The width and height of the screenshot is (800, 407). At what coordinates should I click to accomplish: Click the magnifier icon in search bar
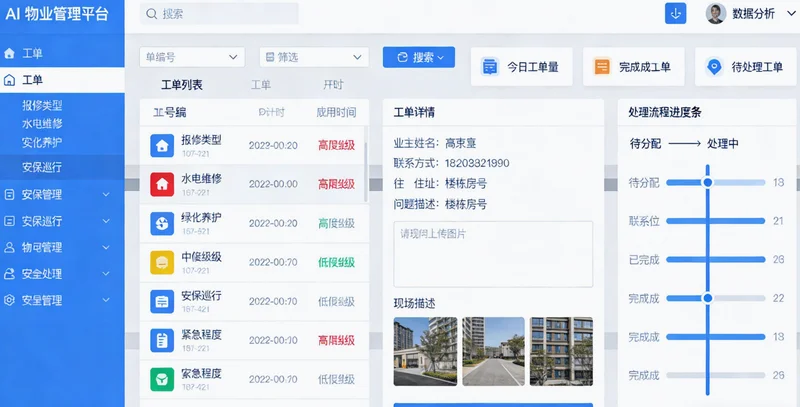click(152, 14)
